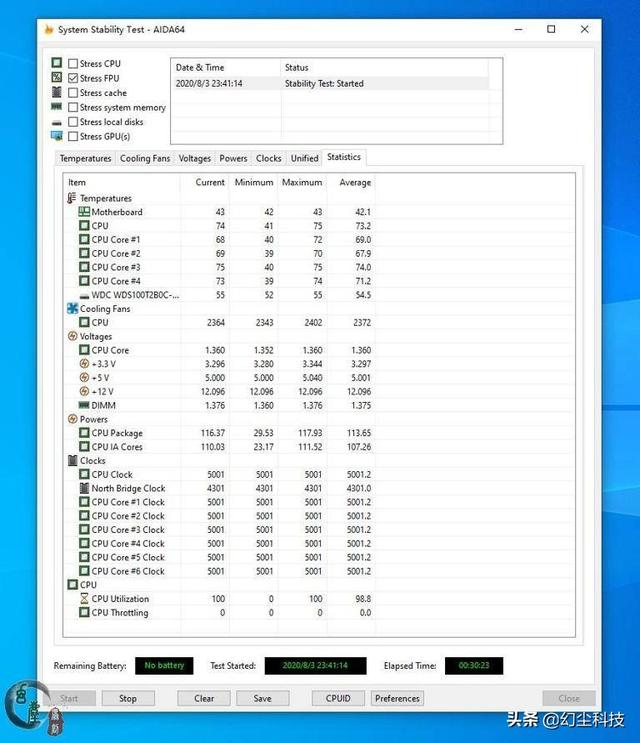Click the Clocks group icon

72,460
